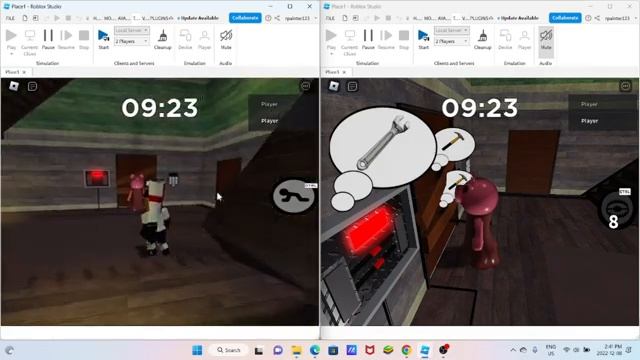Click Device emulation icon in left window
The width and height of the screenshot is (640, 360).
(x=185, y=39)
